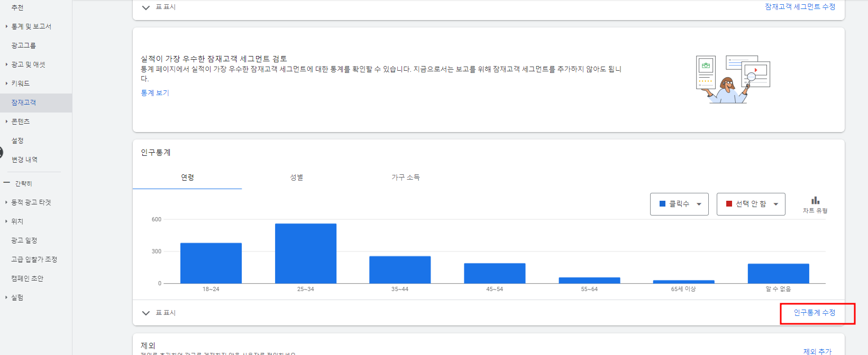Open 고급 입찰가 조정 in sidebar

pyautogui.click(x=34, y=259)
